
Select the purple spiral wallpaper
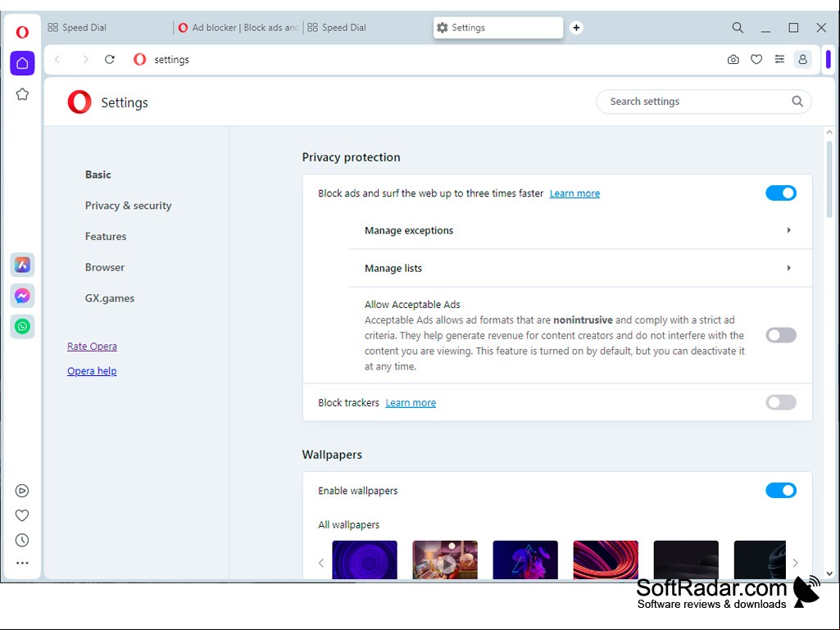[x=365, y=560]
